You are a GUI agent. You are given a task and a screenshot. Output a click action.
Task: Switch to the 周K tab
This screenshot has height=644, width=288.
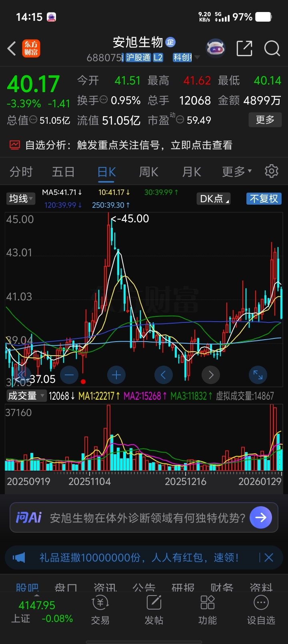click(x=149, y=172)
